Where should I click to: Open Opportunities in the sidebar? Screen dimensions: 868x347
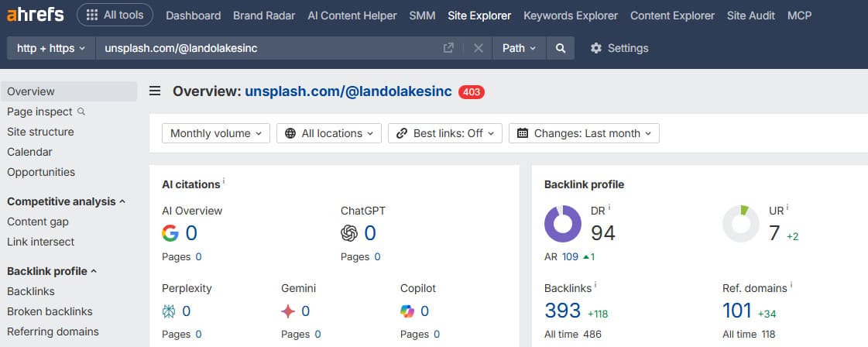(41, 172)
